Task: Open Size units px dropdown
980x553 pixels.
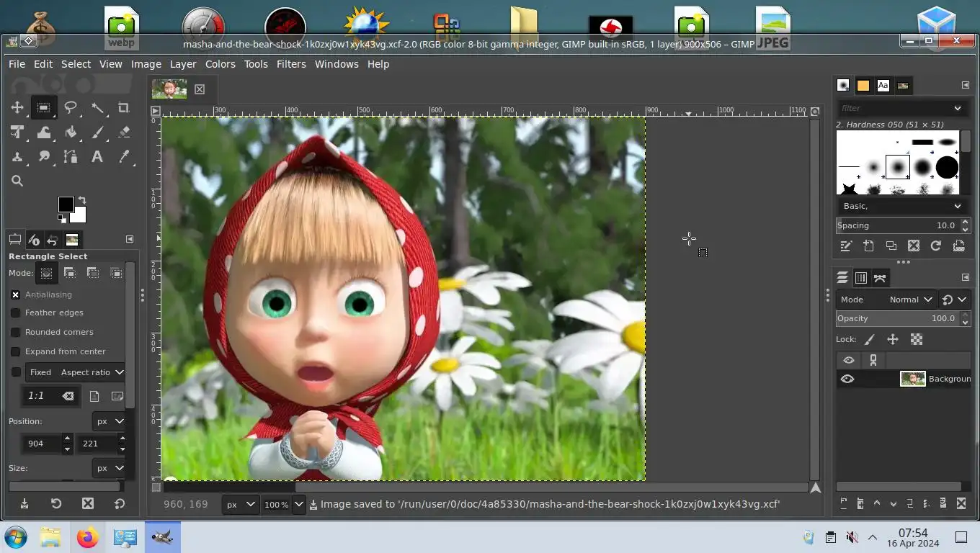Action: (109, 468)
